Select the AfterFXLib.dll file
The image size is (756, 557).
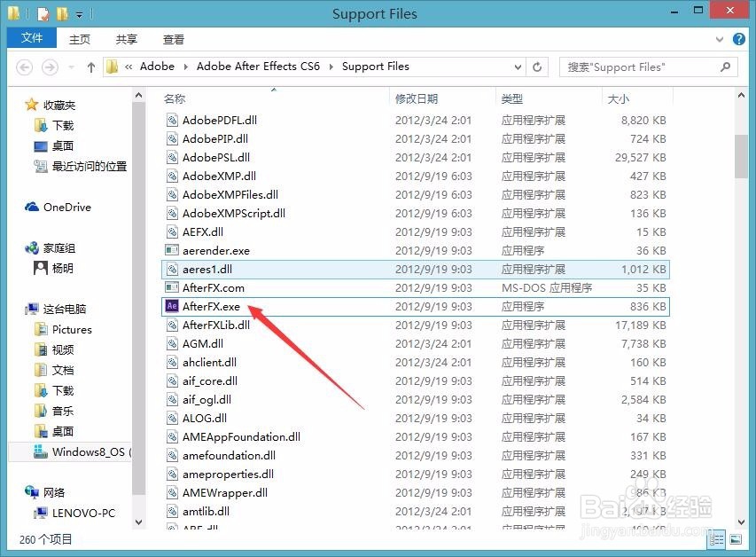click(415, 326)
